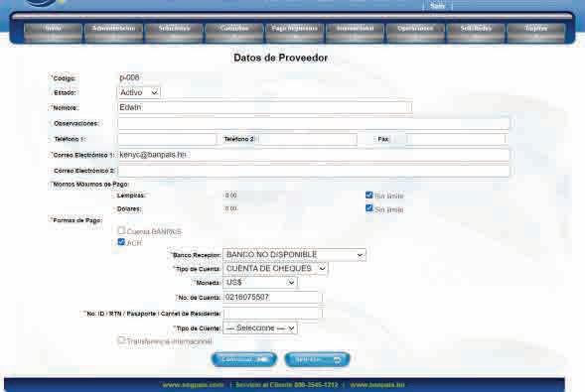Screen dimensions: 585x392
Task: Click the Salir link at top
Action: click(437, 6)
